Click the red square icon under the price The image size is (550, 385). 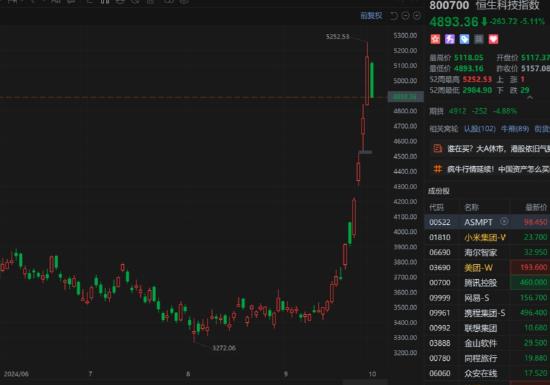(435, 39)
